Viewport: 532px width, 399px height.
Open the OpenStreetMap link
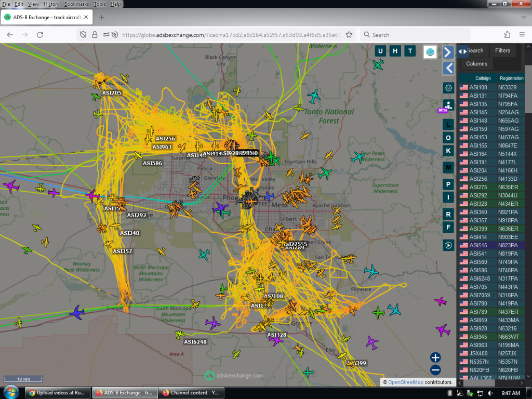point(405,382)
